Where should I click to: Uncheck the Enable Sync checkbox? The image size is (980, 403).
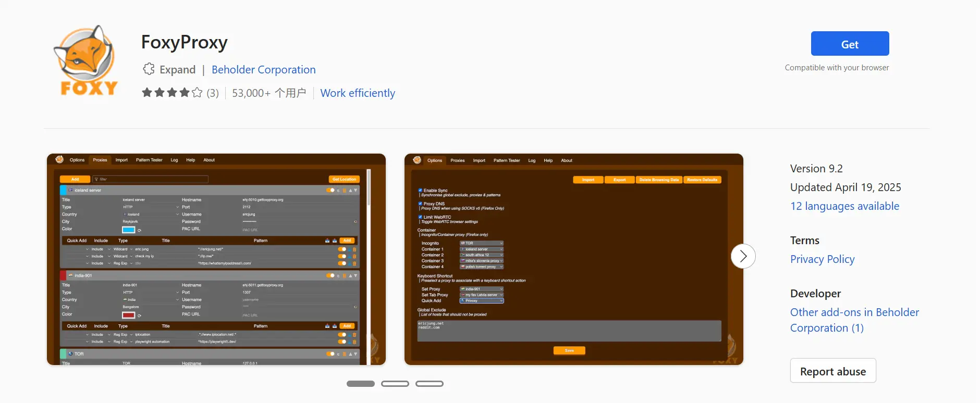[x=420, y=191]
